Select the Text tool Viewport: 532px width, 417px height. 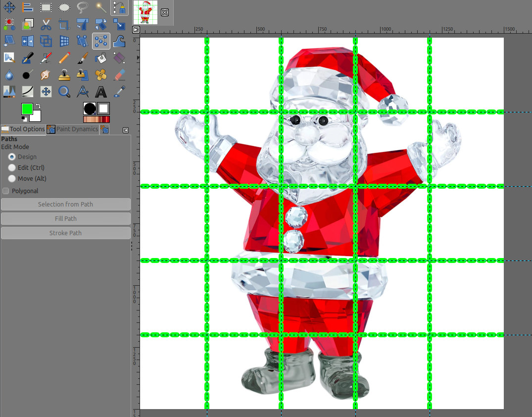pos(101,92)
